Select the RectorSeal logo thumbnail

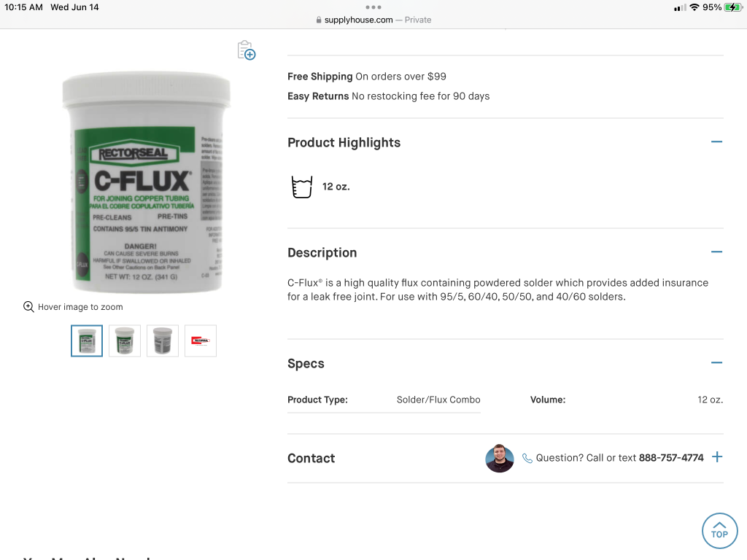pyautogui.click(x=201, y=341)
